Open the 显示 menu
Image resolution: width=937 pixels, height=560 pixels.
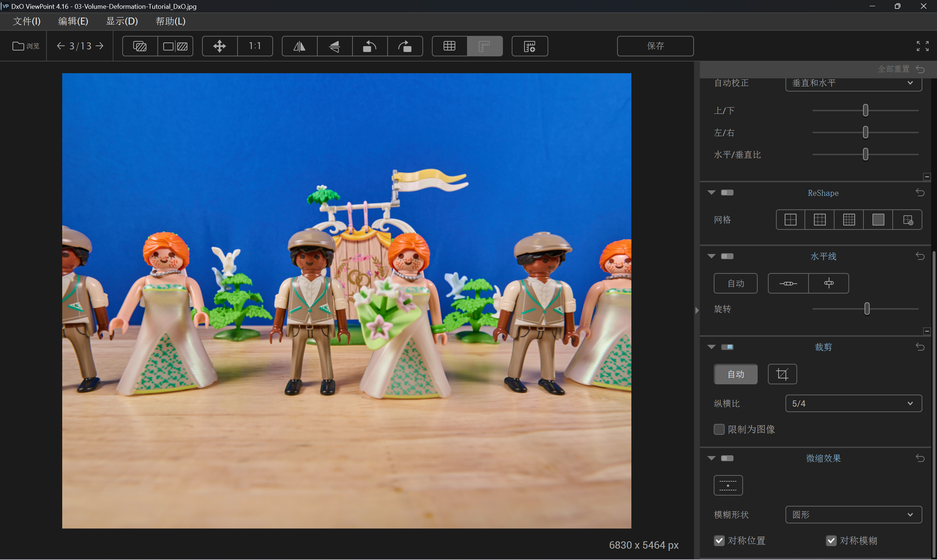(122, 21)
